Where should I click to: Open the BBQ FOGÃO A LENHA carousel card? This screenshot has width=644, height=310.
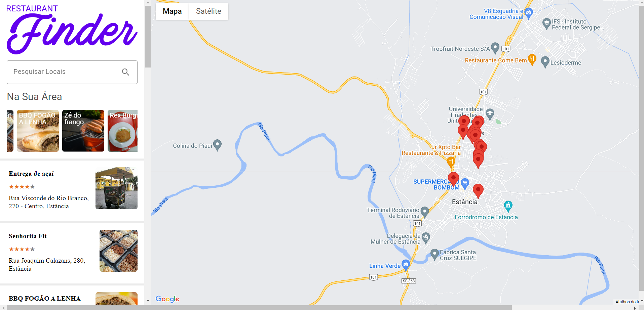pyautogui.click(x=38, y=131)
